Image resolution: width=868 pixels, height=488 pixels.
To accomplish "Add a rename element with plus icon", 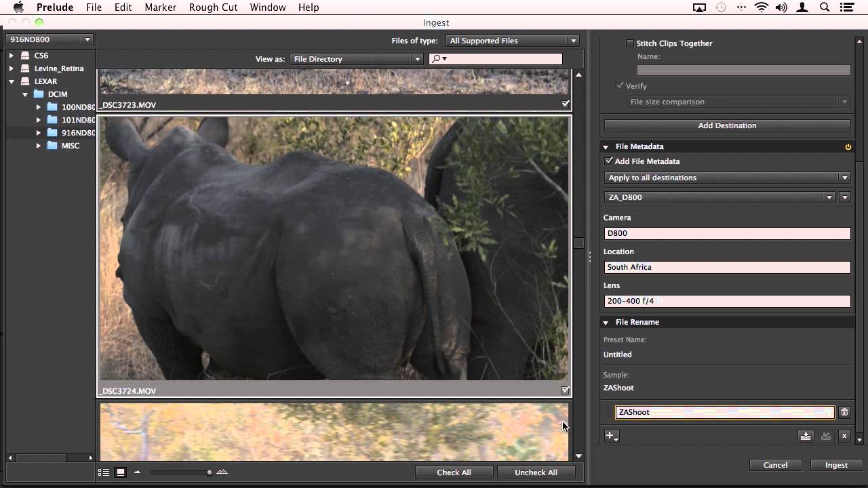I will pyautogui.click(x=610, y=436).
